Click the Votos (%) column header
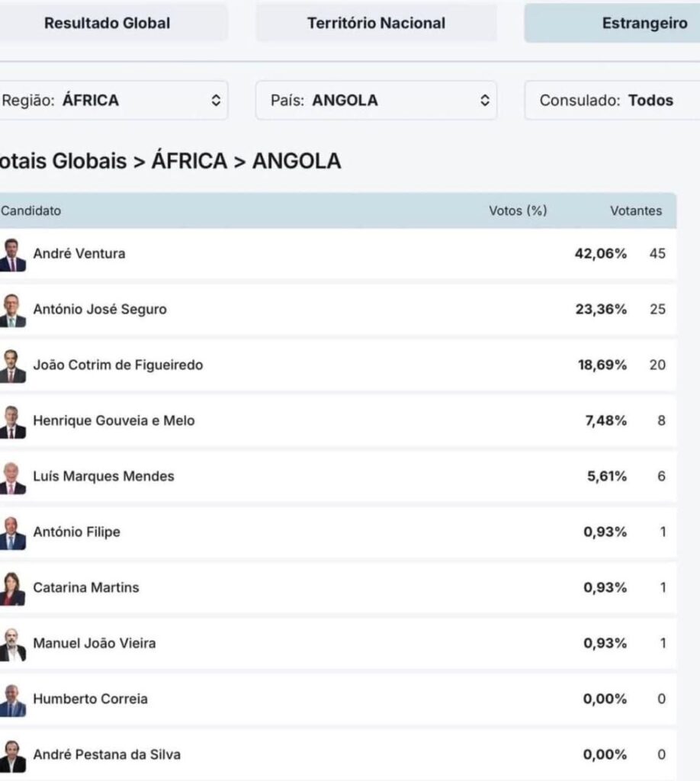Screen dimensions: 700x781 (518, 211)
